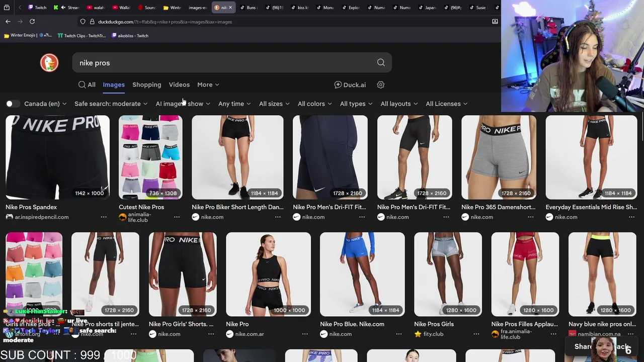The width and height of the screenshot is (644, 362).
Task: Open the tab overview icon at top left
Action: 7,8
